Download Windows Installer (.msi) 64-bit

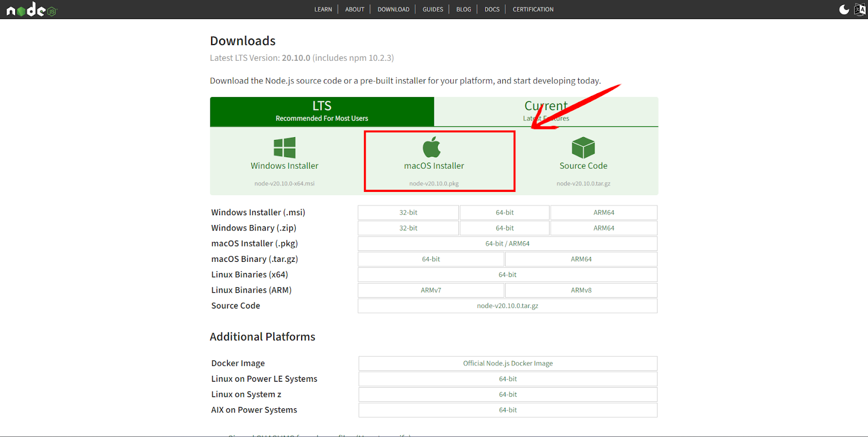pos(505,213)
